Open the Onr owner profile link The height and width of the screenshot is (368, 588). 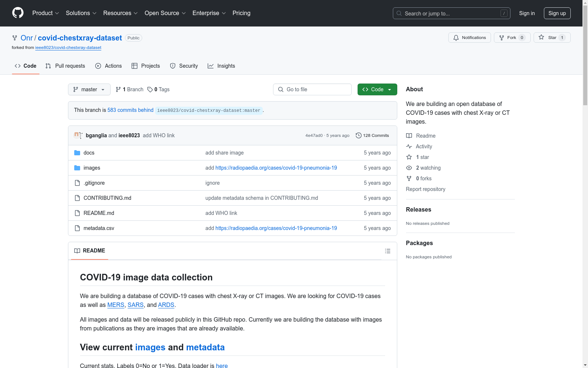(x=26, y=38)
